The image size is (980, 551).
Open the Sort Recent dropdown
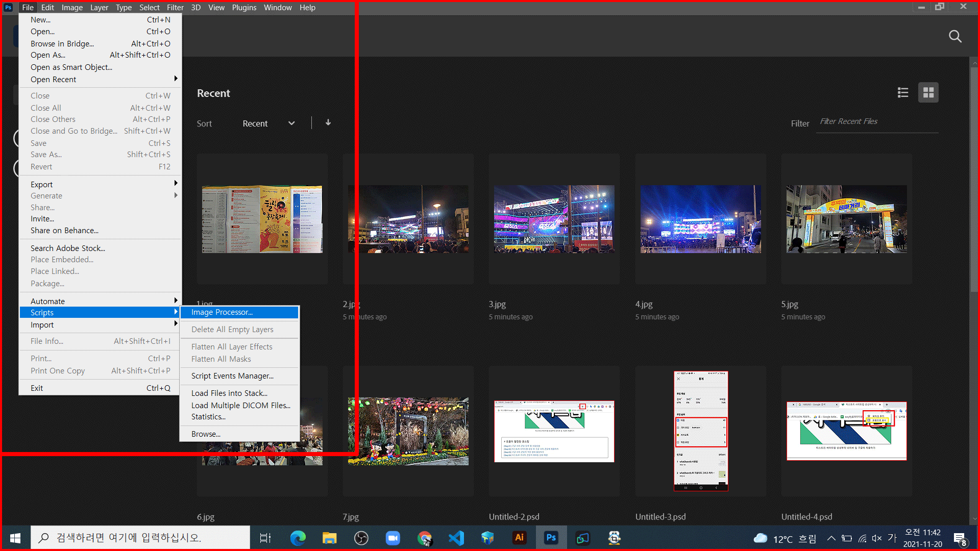(268, 123)
